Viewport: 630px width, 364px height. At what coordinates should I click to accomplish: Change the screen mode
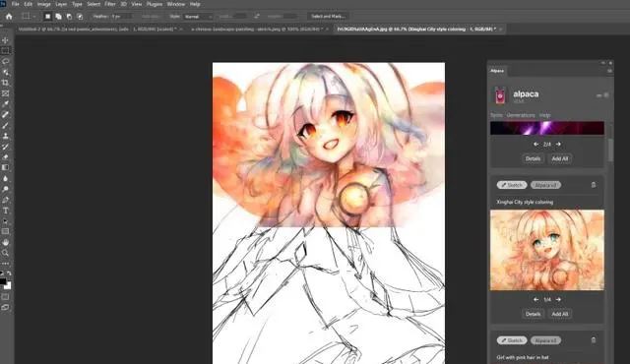tap(5, 307)
